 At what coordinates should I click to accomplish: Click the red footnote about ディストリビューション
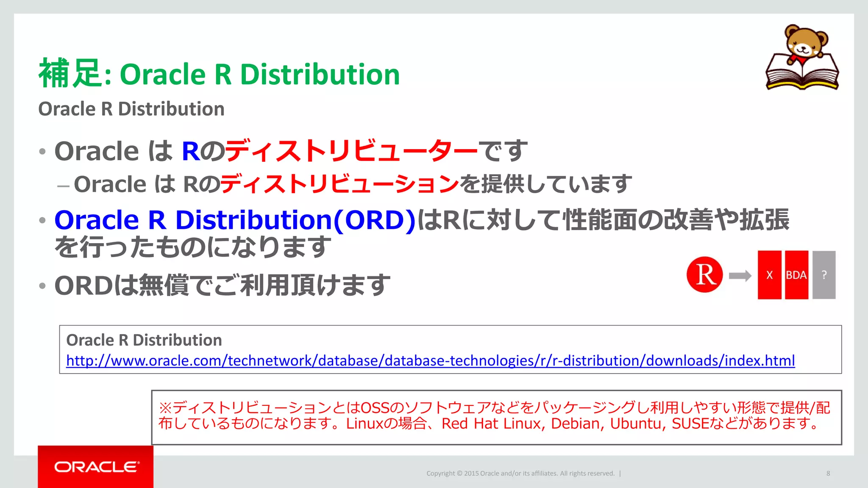(494, 416)
